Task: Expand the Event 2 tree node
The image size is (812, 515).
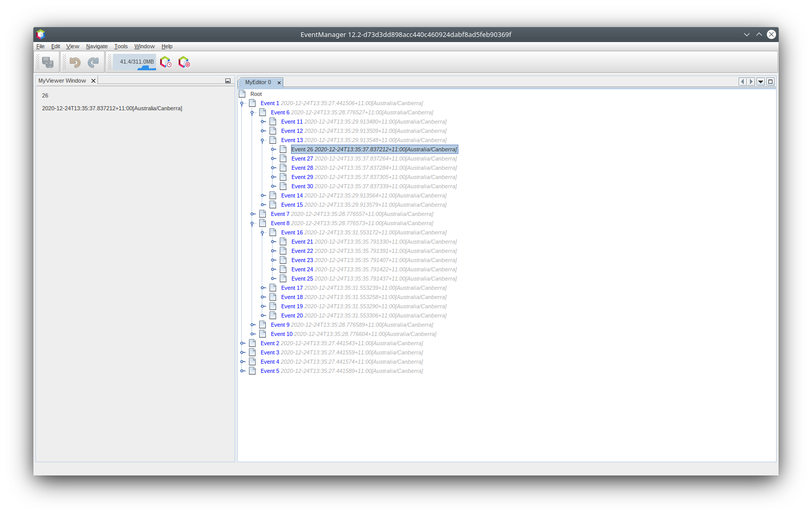Action: pos(242,343)
